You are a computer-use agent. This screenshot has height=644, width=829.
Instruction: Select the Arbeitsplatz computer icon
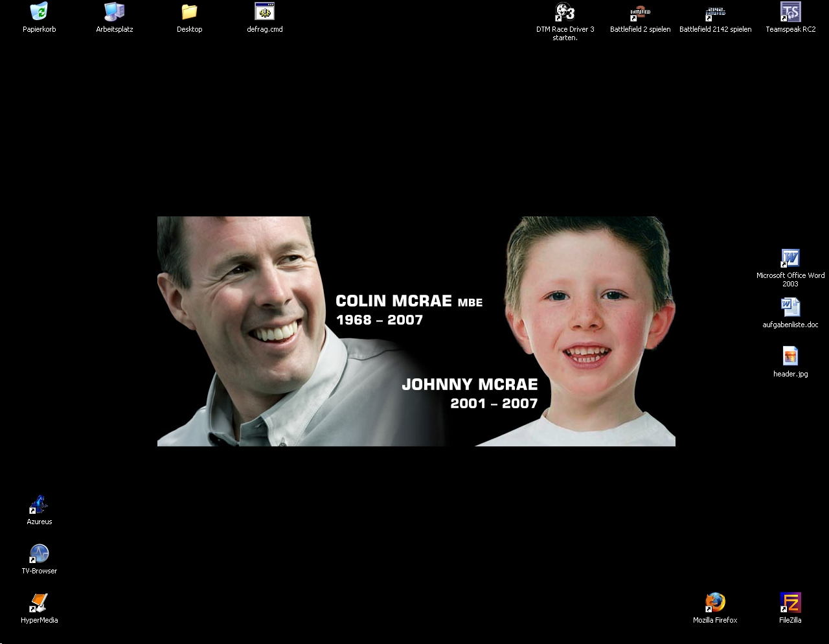(115, 12)
